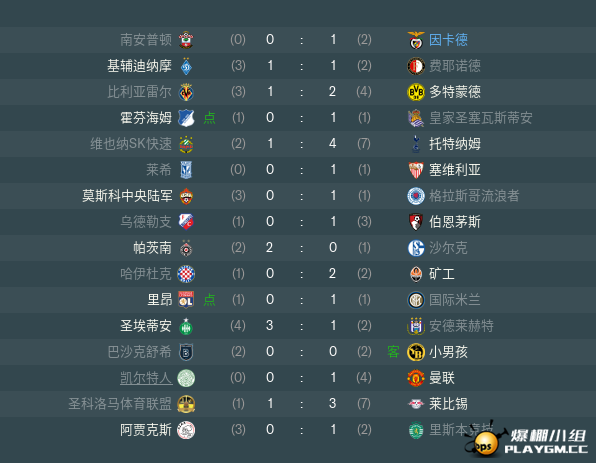Image resolution: width=596 pixels, height=463 pixels.
Task: Open the 因卡德 team link
Action: 448,40
